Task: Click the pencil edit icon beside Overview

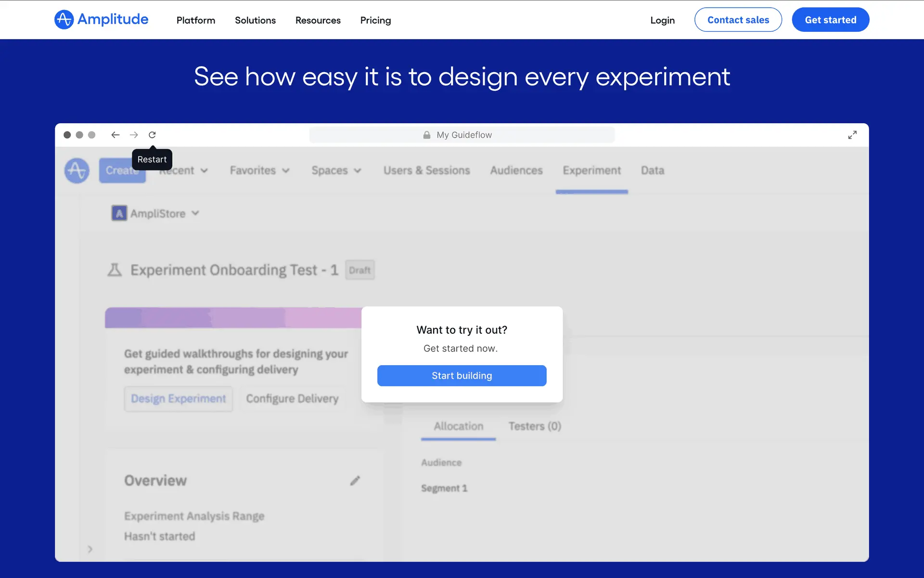Action: tap(355, 481)
